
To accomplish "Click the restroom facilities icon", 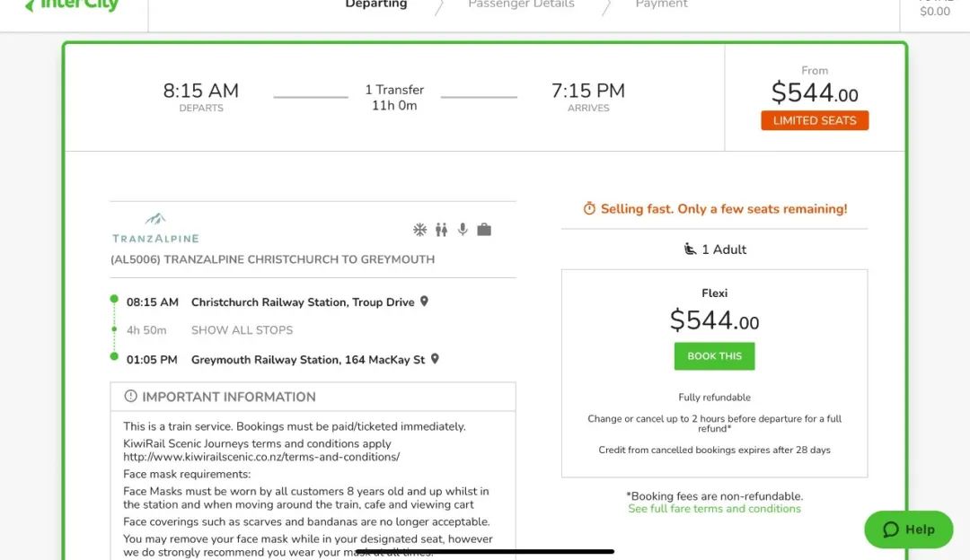I will [x=441, y=230].
